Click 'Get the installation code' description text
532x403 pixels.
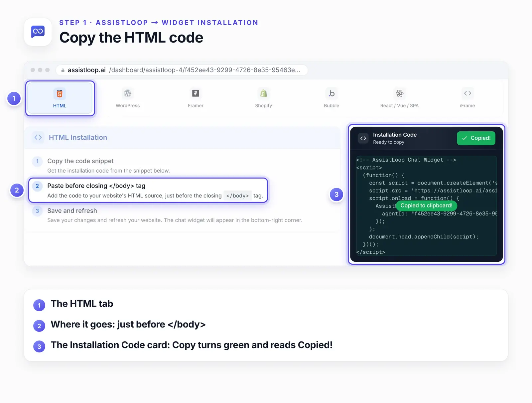pyautogui.click(x=108, y=171)
